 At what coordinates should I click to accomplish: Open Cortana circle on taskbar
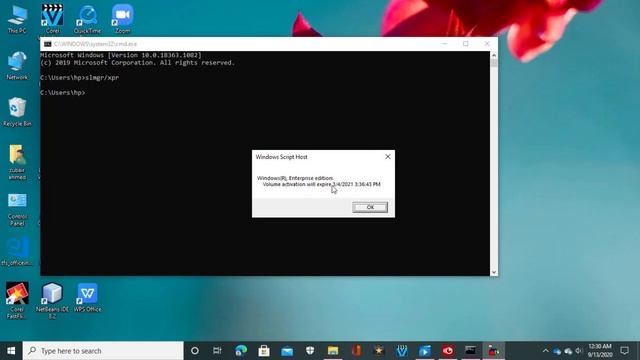[195, 351]
